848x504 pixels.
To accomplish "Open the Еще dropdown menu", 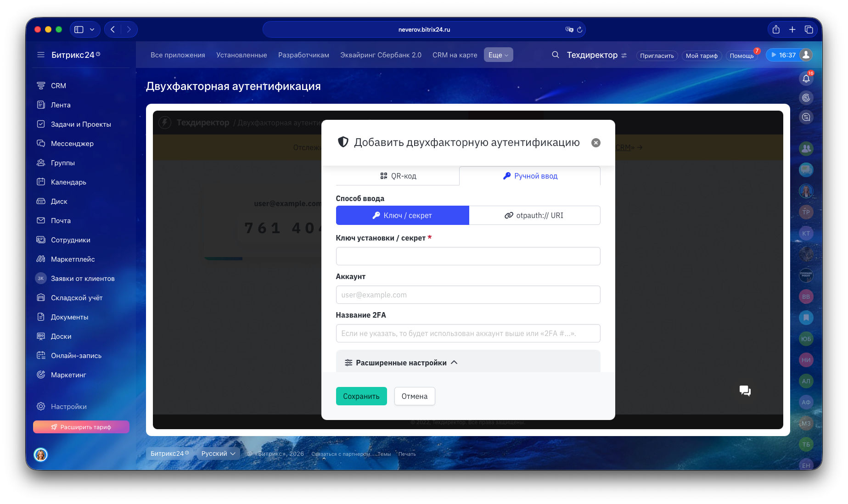I will tap(498, 55).
